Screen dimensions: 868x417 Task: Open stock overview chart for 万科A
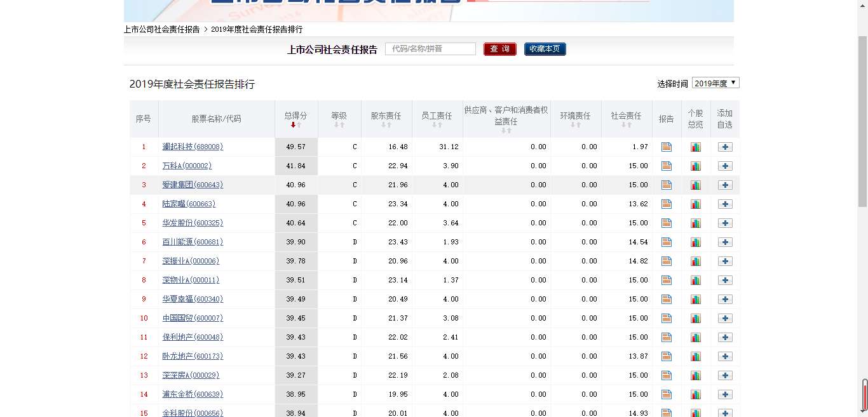(696, 166)
